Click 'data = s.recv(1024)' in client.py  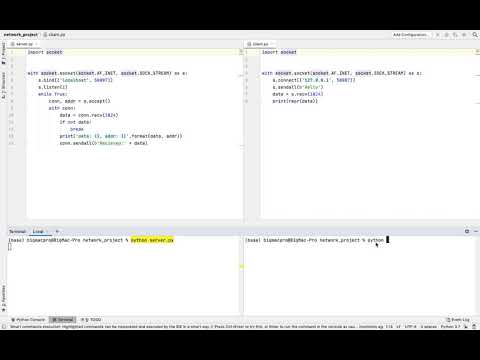point(298,94)
